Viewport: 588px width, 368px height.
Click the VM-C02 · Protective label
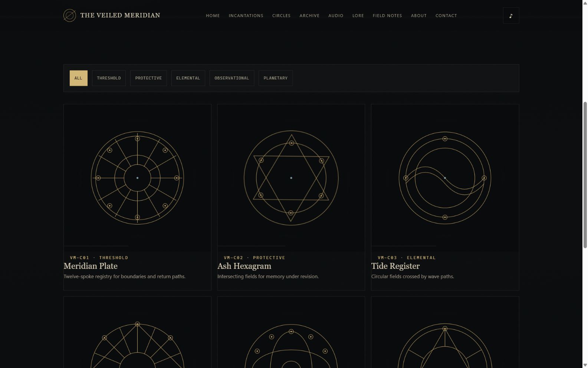pyautogui.click(x=254, y=257)
